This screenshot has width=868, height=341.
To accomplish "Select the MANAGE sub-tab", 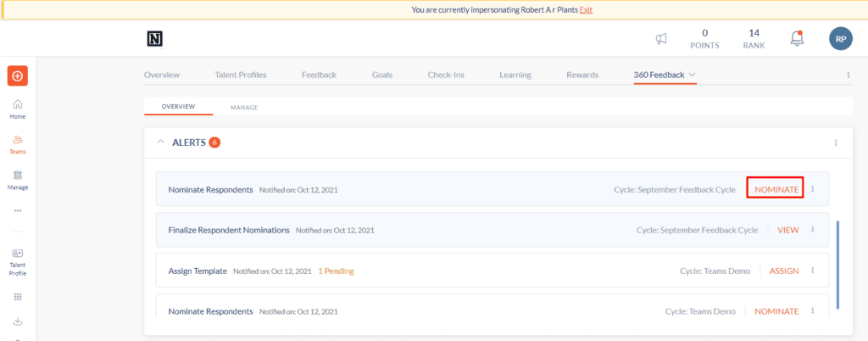I will [x=244, y=108].
